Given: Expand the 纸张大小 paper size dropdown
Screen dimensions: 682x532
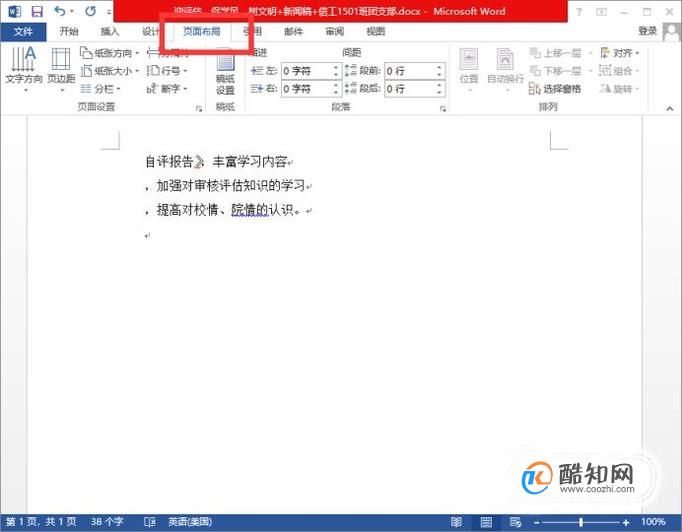Looking at the screenshot, I should click(x=110, y=70).
